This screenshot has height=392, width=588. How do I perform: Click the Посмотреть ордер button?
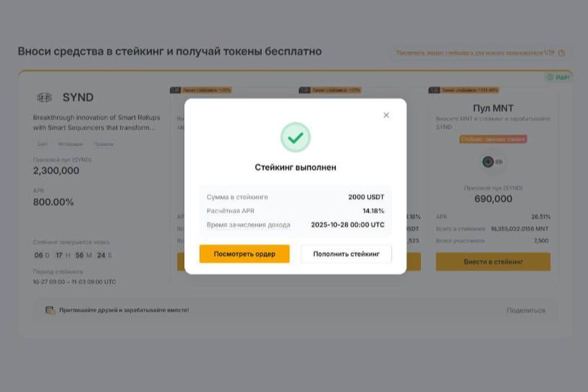[x=244, y=254]
